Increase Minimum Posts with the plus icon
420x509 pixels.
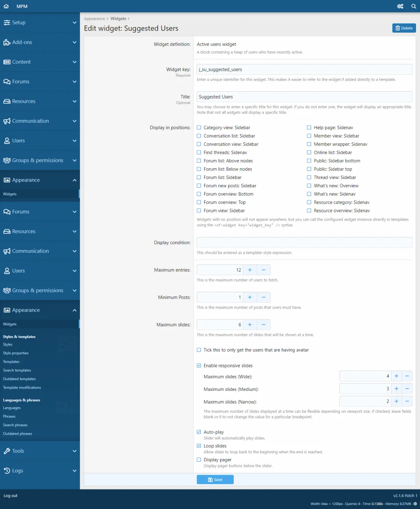point(250,297)
